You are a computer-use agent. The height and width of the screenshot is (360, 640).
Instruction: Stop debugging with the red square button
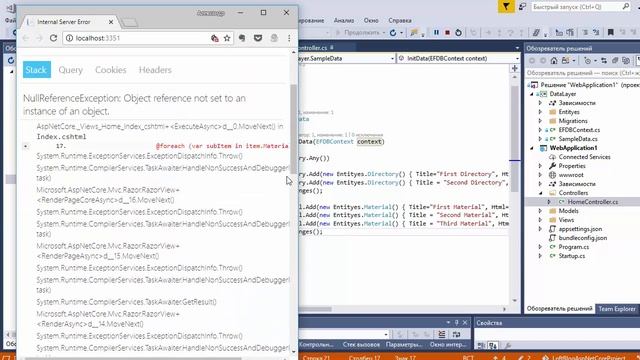pos(447,32)
